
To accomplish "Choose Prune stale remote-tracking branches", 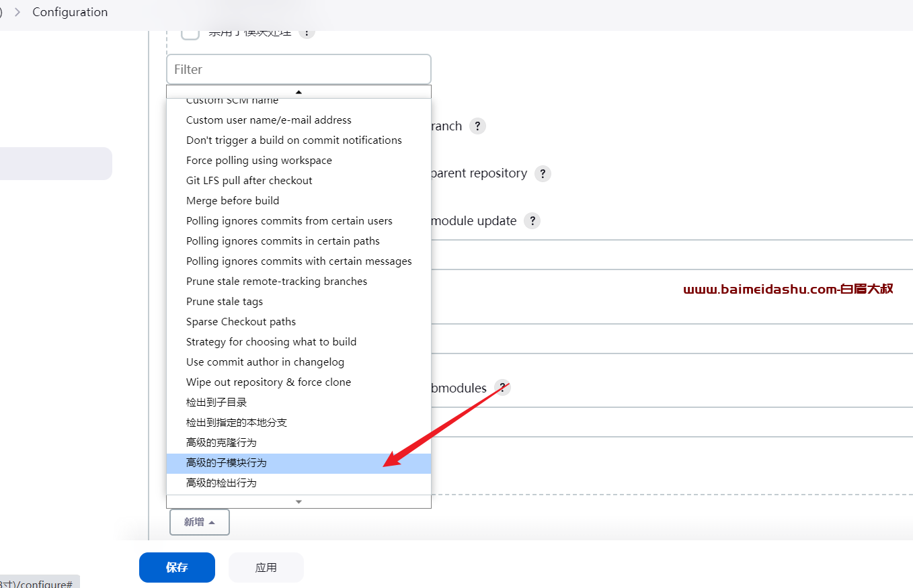I will pyautogui.click(x=299, y=282).
